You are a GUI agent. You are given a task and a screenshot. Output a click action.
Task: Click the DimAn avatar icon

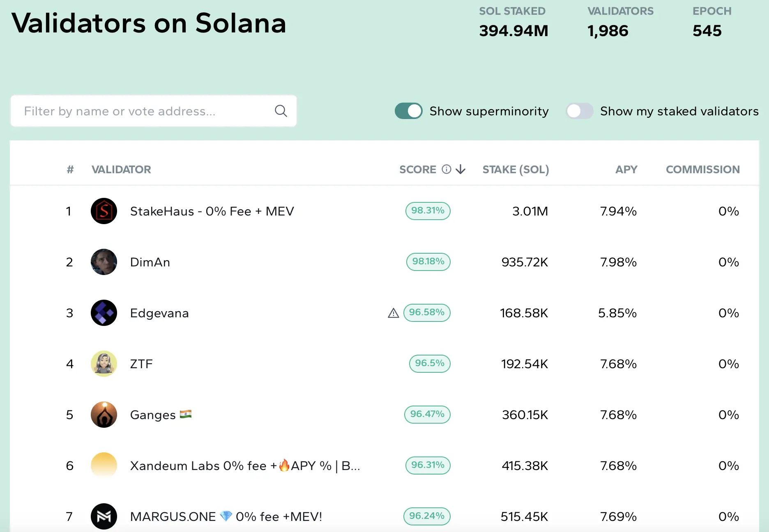tap(104, 262)
